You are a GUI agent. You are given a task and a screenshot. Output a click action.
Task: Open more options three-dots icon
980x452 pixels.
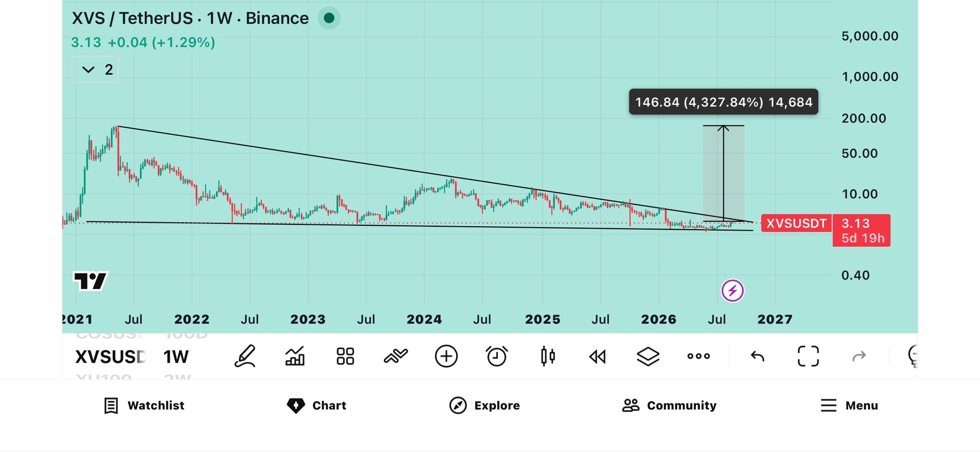pos(699,356)
